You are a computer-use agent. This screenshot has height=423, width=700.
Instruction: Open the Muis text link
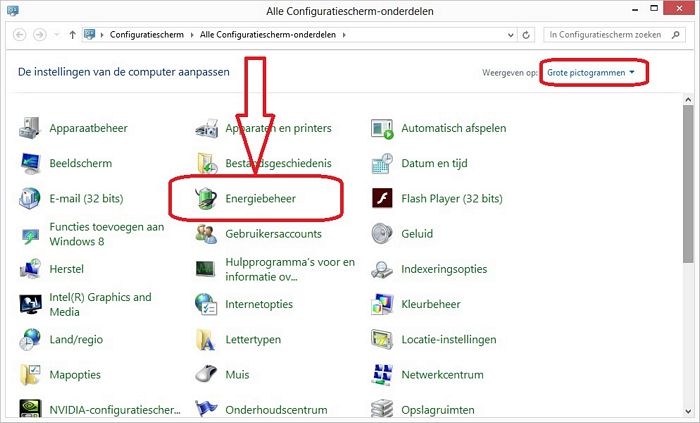point(237,375)
